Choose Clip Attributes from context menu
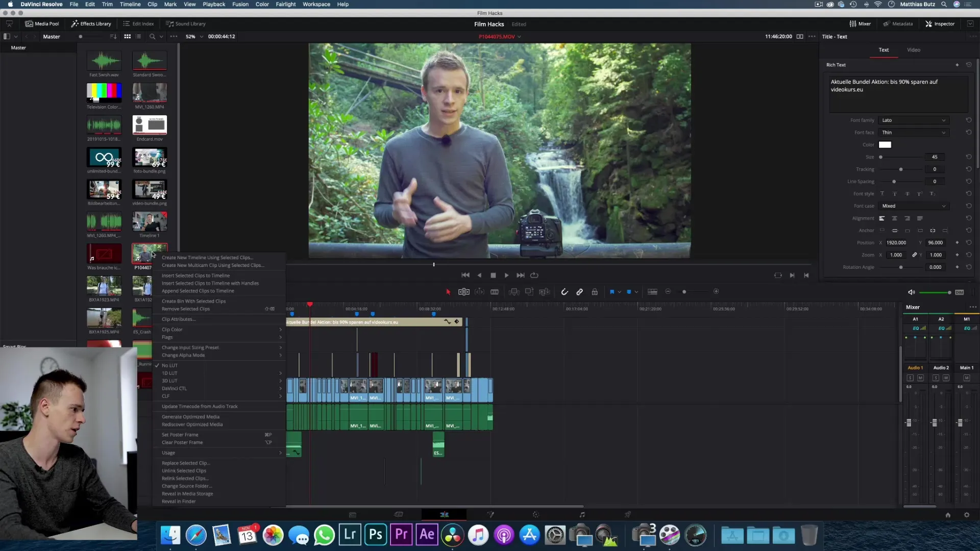The width and height of the screenshot is (980, 551). coord(179,319)
